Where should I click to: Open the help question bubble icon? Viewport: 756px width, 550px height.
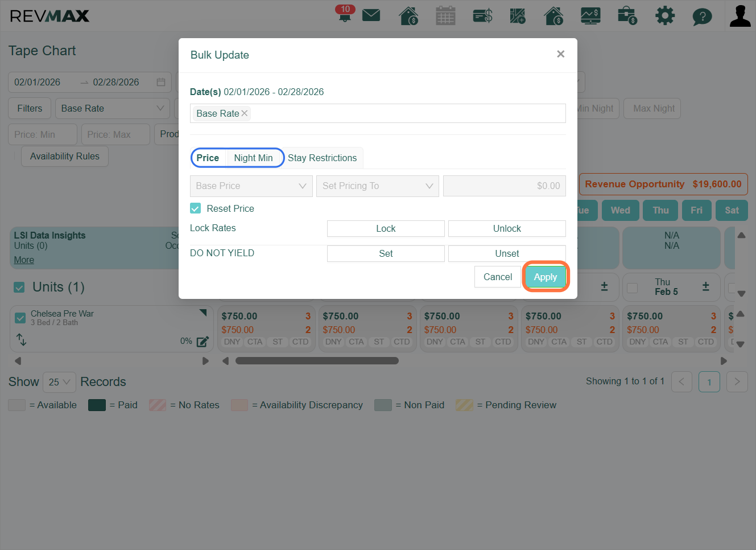pos(702,16)
